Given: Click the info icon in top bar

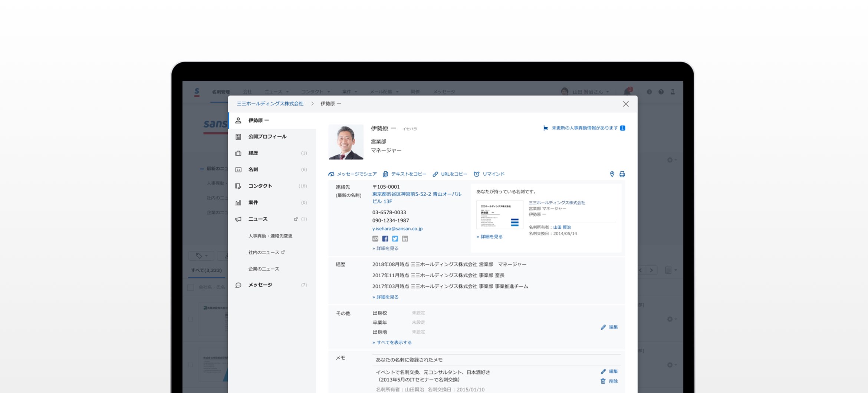Looking at the screenshot, I should (649, 92).
